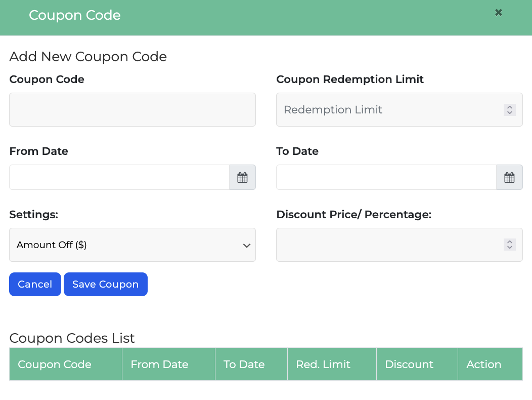The image size is (532, 400).
Task: Click the Coupon Code column header
Action: [55, 364]
